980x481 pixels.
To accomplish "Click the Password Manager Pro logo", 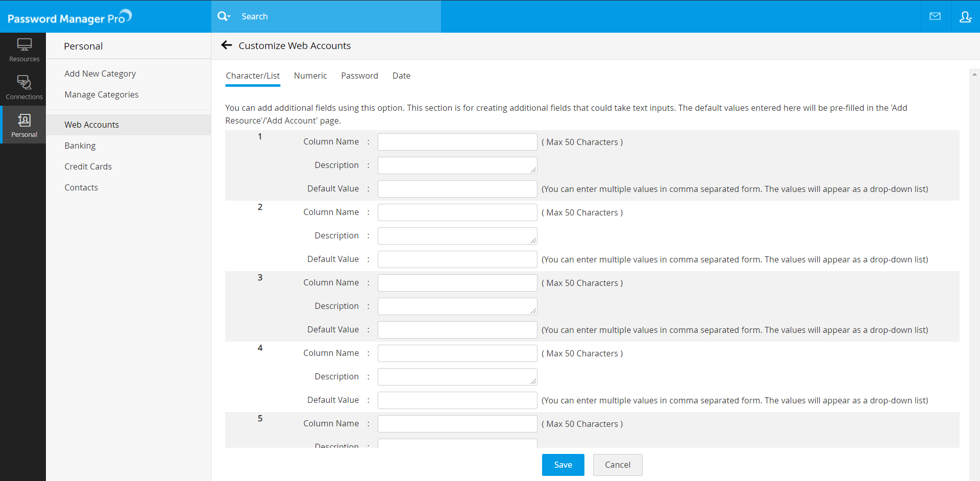I will (x=69, y=17).
